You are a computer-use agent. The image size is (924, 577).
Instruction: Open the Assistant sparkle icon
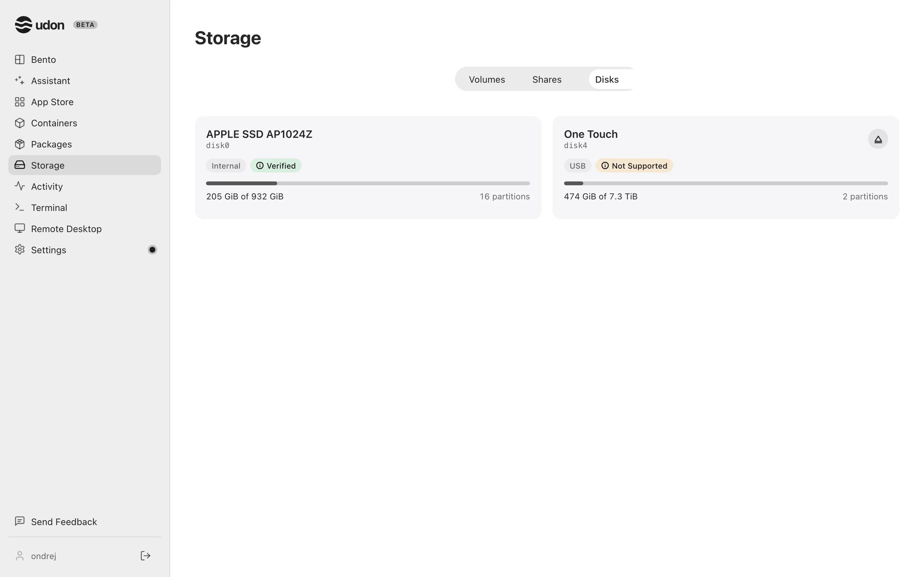click(x=20, y=80)
